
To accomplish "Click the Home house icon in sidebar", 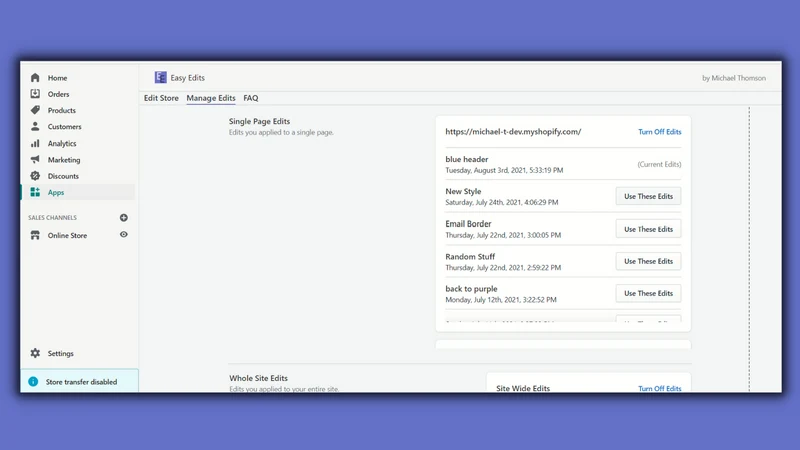I will [x=35, y=78].
